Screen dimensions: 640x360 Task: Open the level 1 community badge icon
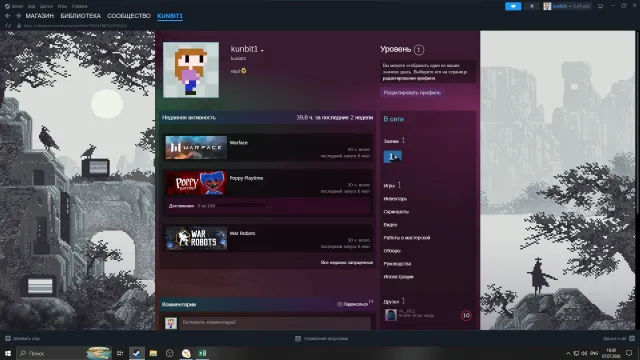(393, 157)
